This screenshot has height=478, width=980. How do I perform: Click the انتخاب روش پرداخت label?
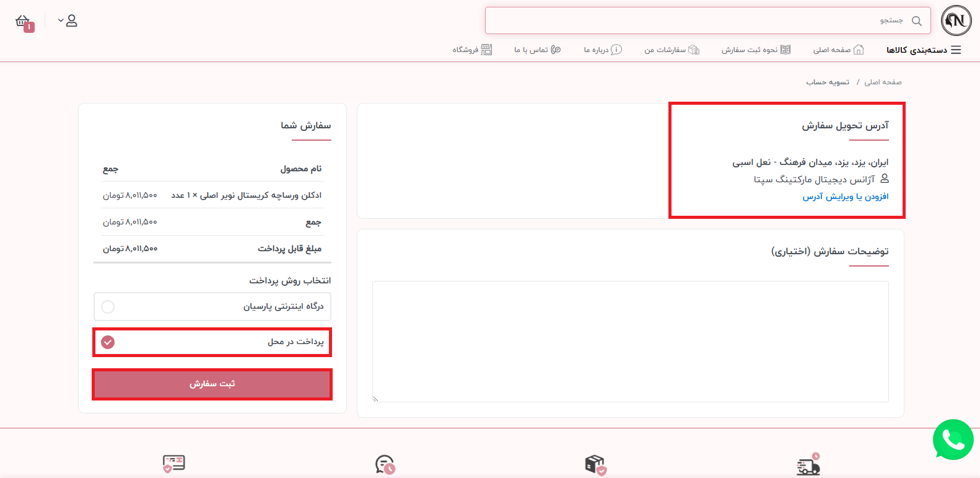[291, 281]
